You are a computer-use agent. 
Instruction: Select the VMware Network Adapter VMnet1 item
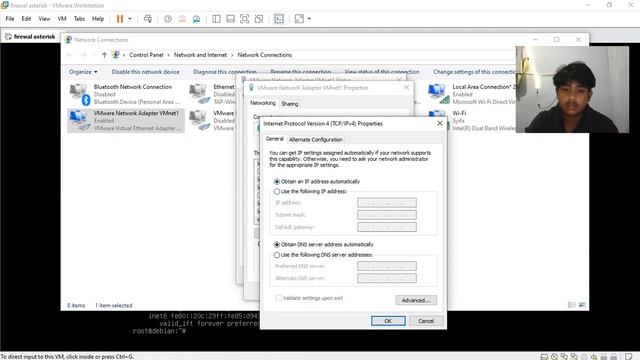(126, 120)
